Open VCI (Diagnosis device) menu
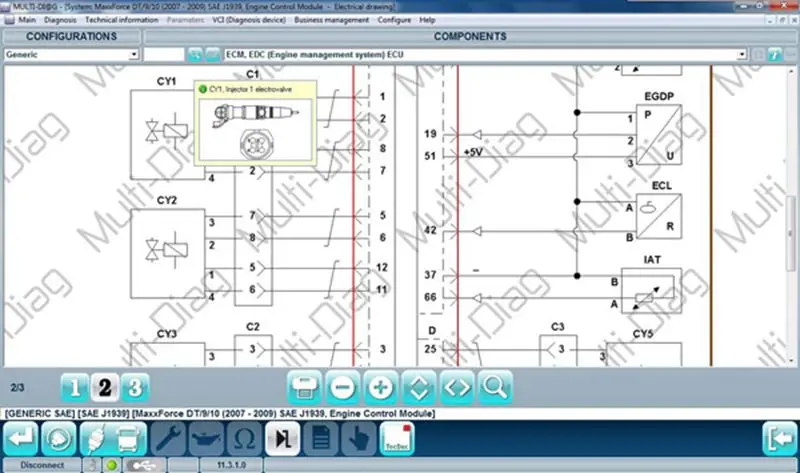This screenshot has width=800, height=473. pos(249,20)
